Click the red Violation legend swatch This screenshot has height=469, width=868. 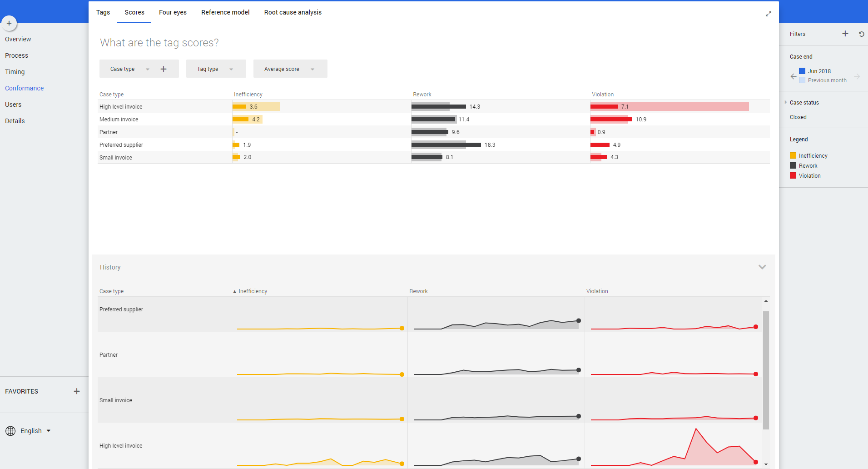pos(793,176)
